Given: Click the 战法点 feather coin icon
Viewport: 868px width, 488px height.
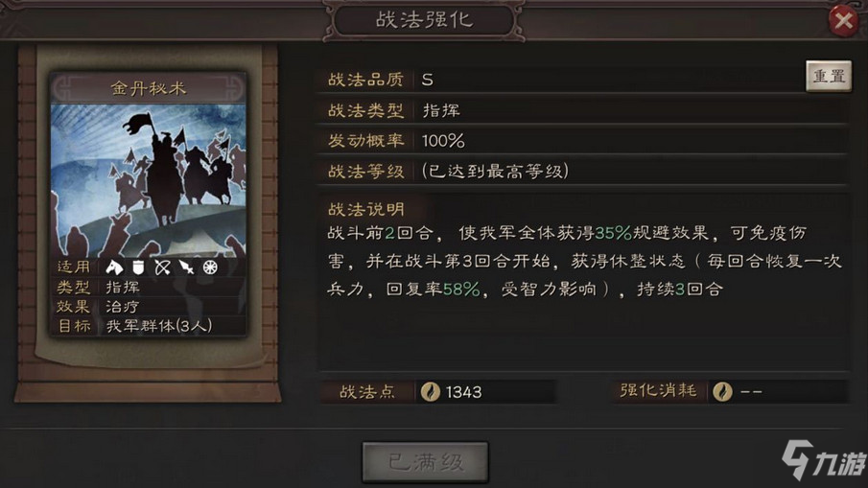Looking at the screenshot, I should tap(430, 392).
